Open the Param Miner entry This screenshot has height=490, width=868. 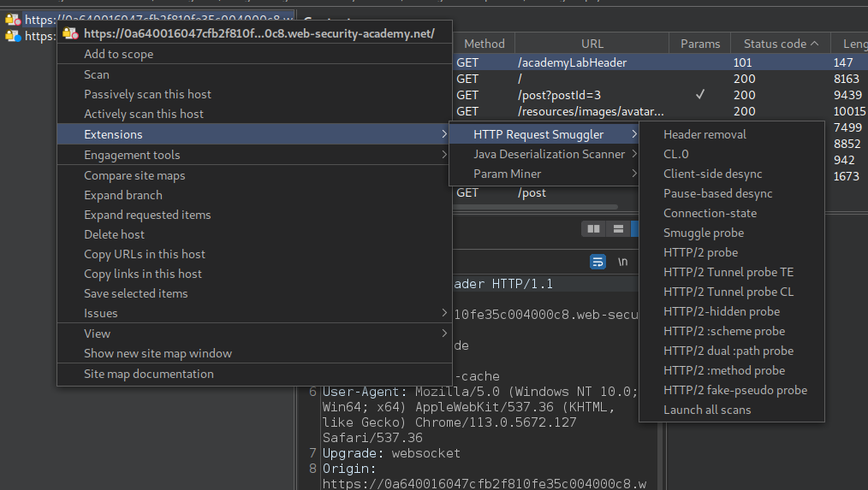[544, 174]
